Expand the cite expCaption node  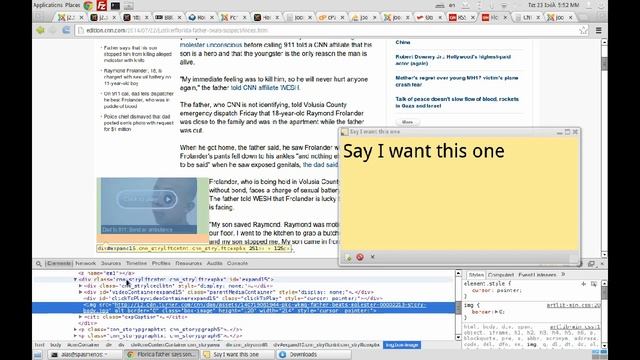click(80, 317)
